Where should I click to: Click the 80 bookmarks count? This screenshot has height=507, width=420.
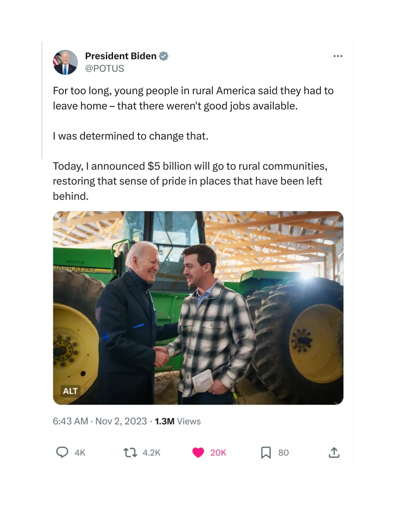283,453
